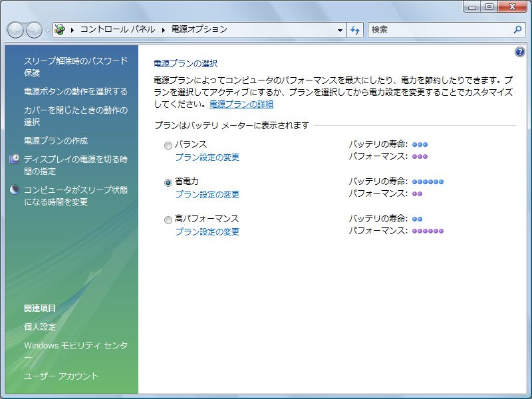The width and height of the screenshot is (532, 399).
Task: Click inside the 検索 search field
Action: [441, 30]
